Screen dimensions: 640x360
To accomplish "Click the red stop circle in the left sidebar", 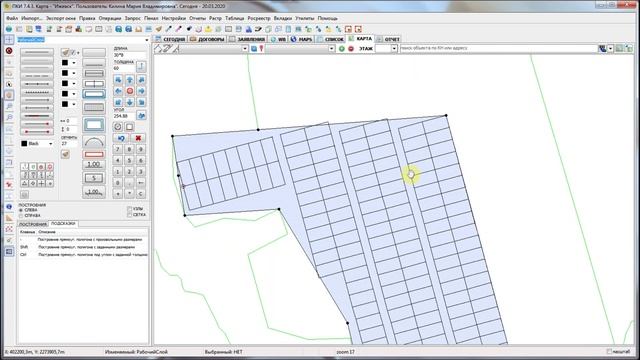I will click(x=9, y=51).
